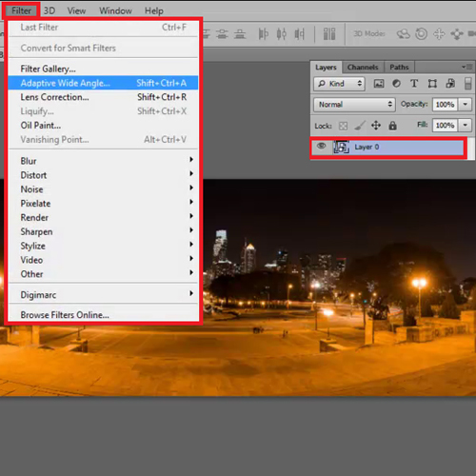The image size is (476, 476).
Task: Click the lock all padlock icon
Action: (x=392, y=126)
